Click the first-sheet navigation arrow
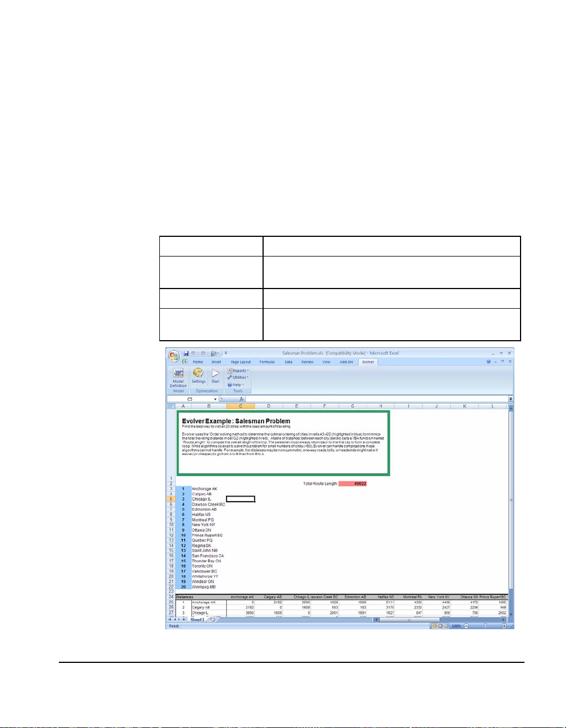566x728 pixels. pos(171,620)
